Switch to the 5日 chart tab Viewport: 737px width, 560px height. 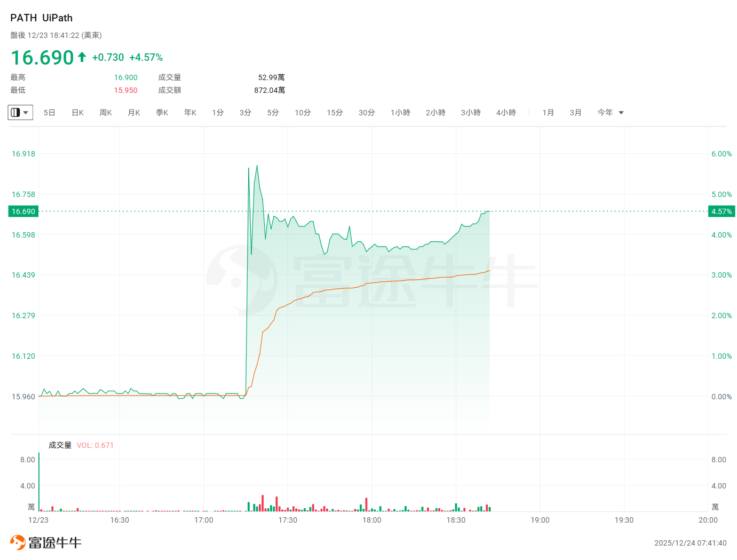click(x=49, y=113)
